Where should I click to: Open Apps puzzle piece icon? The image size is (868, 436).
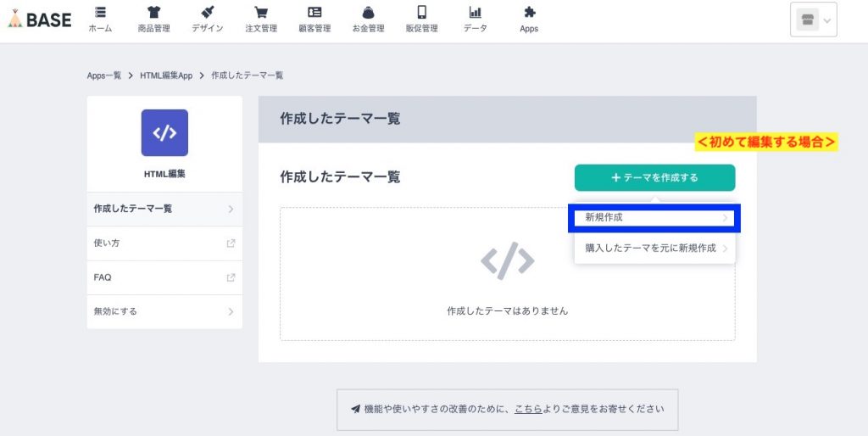tap(529, 13)
